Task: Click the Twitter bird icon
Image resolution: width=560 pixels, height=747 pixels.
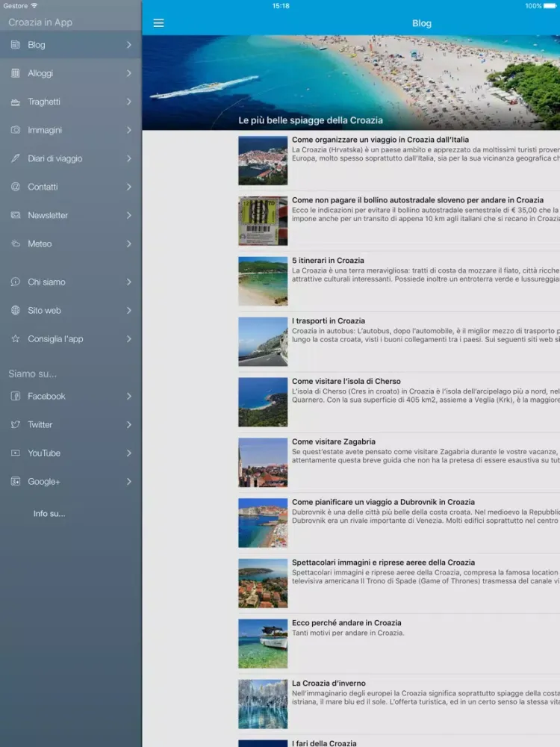Action: pos(16,424)
